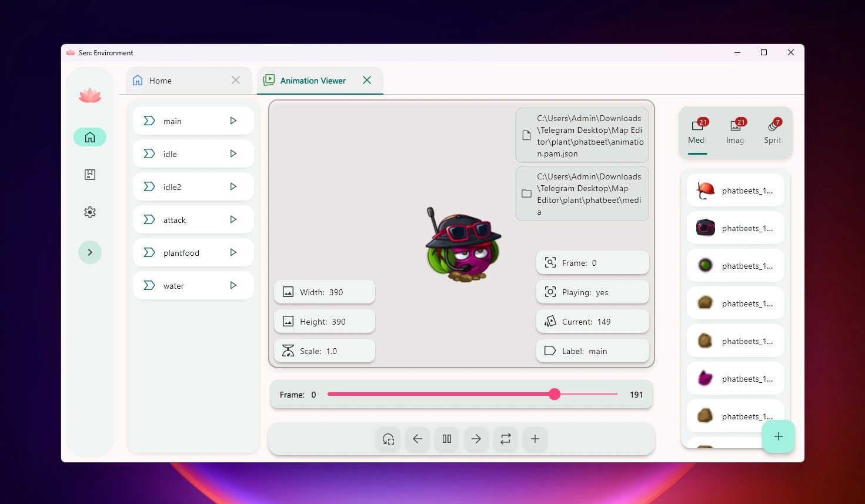Viewport: 865px width, 504px height.
Task: Click the label tag icon beside attack
Action: pyautogui.click(x=149, y=219)
